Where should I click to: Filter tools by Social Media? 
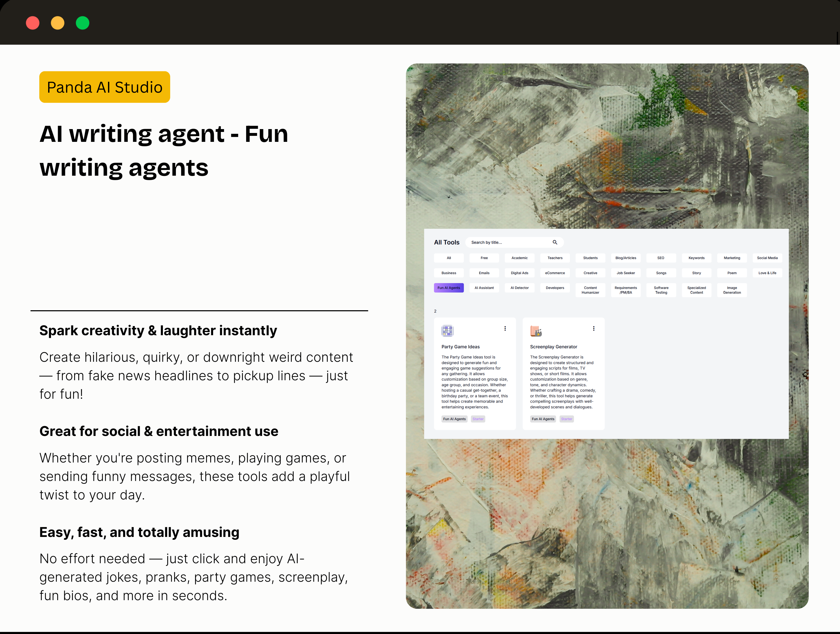767,258
